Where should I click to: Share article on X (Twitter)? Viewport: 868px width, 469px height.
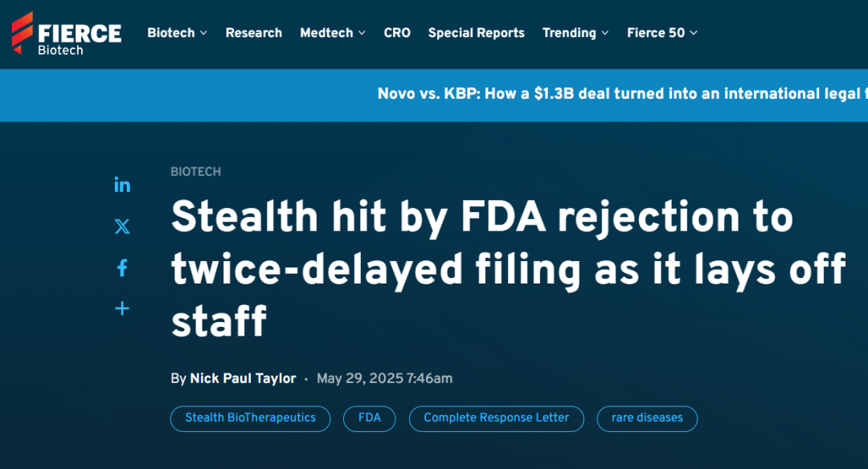122,226
